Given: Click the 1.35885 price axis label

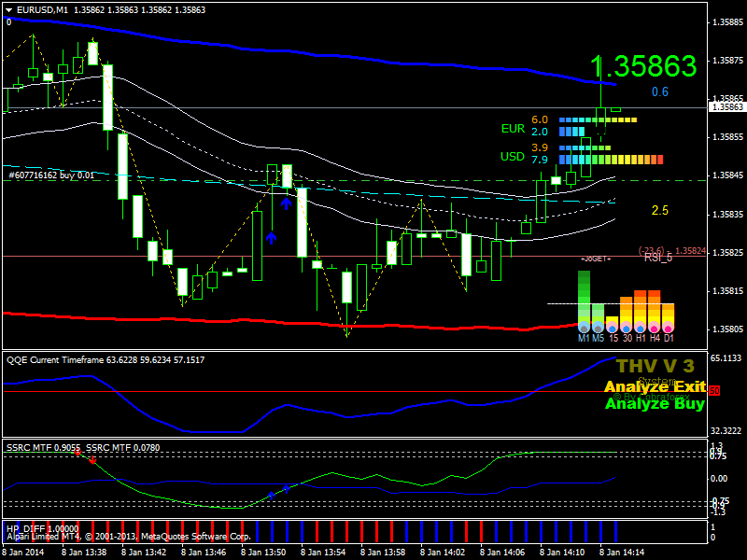Looking at the screenshot, I should (x=727, y=22).
